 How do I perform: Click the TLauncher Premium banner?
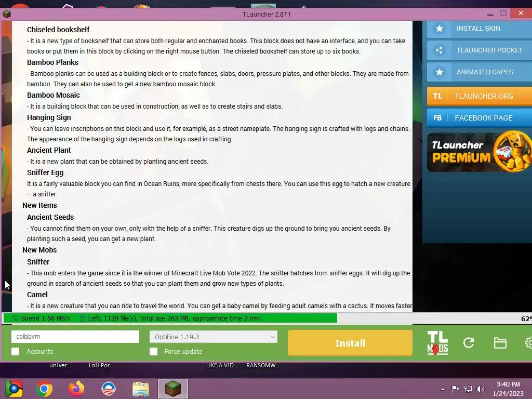click(x=480, y=152)
